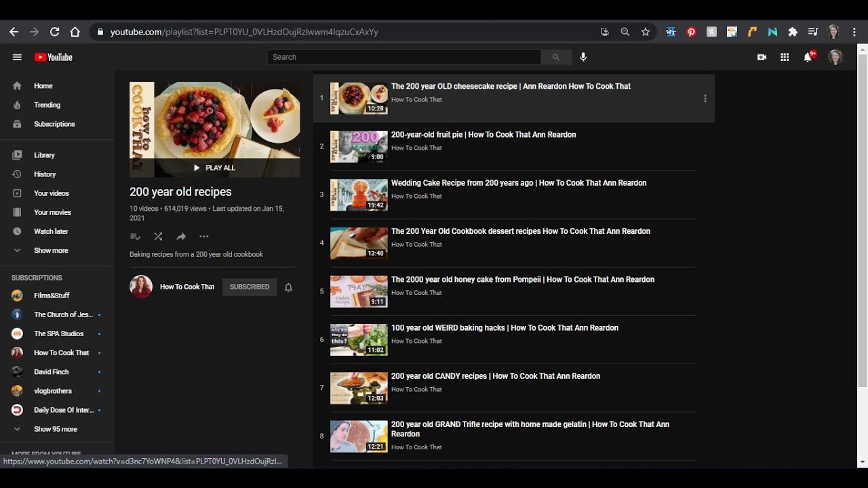Open the Create video camera icon
This screenshot has width=868, height=488.
(762, 57)
